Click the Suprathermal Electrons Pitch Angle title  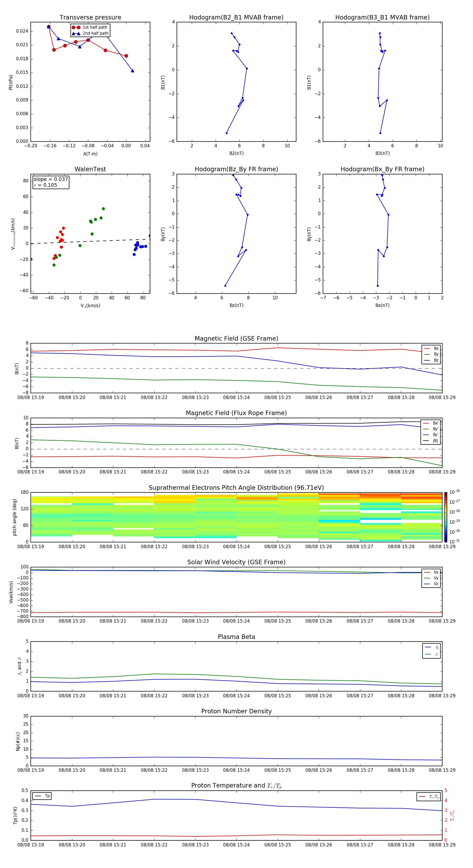point(236,488)
